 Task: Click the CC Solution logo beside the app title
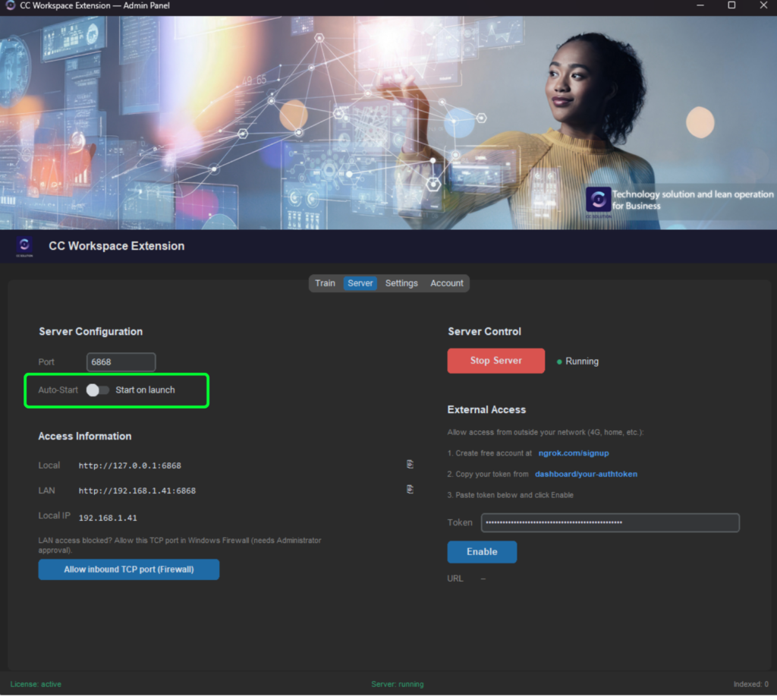click(24, 246)
